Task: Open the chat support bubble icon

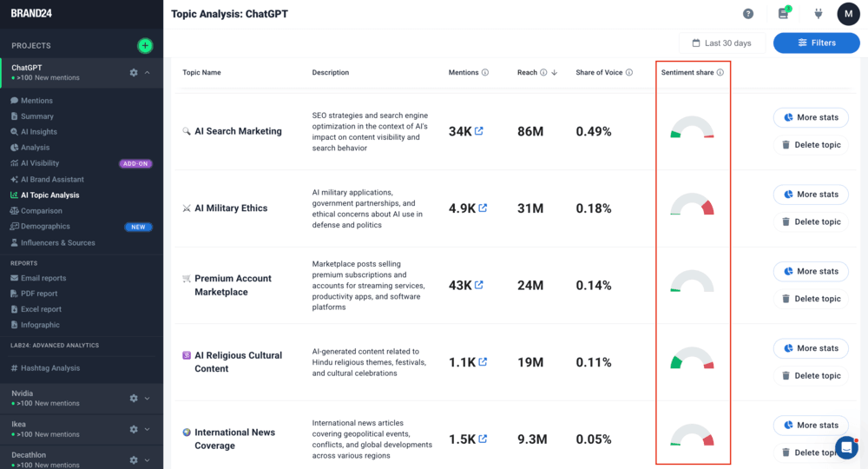Action: coord(845,447)
